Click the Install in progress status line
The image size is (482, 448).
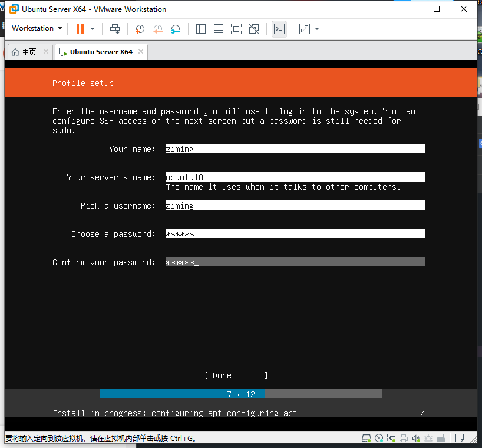tap(174, 413)
